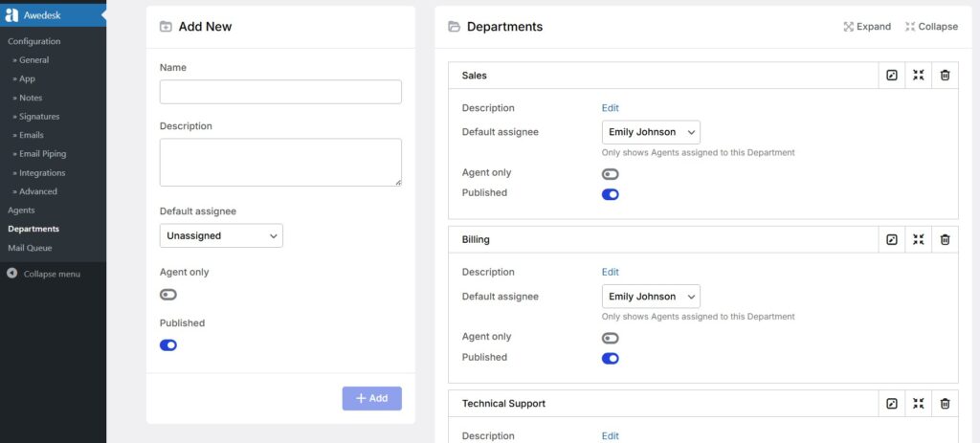
Task: Disable Published toggle for Sales department
Action: pos(610,194)
